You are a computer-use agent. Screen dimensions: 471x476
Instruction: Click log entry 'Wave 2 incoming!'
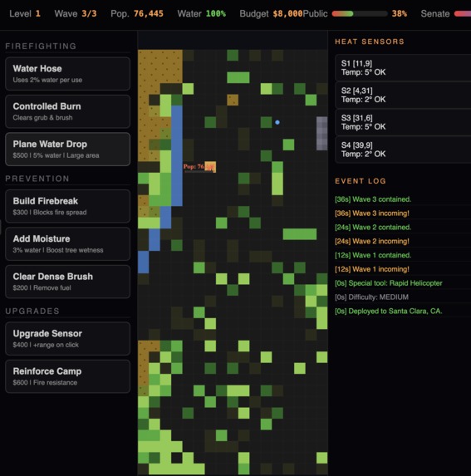click(x=372, y=241)
